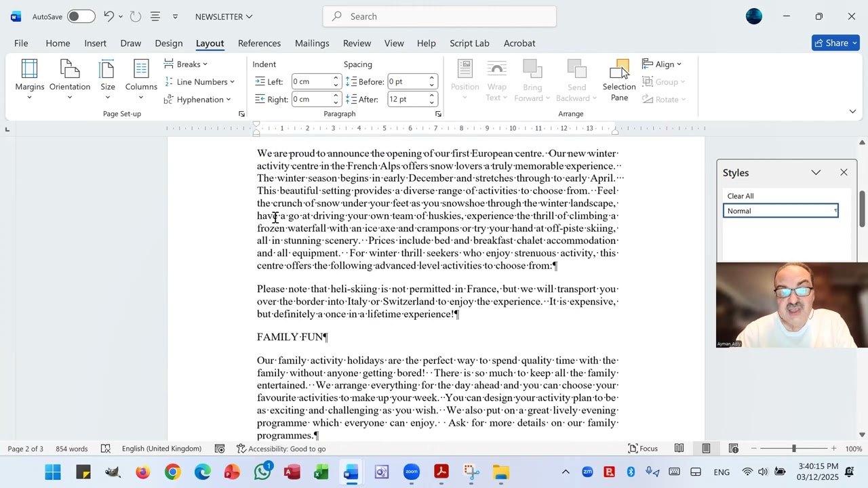Screen dimensions: 868x488
Task: Click Accessibility: Good to go
Action: pos(281,449)
